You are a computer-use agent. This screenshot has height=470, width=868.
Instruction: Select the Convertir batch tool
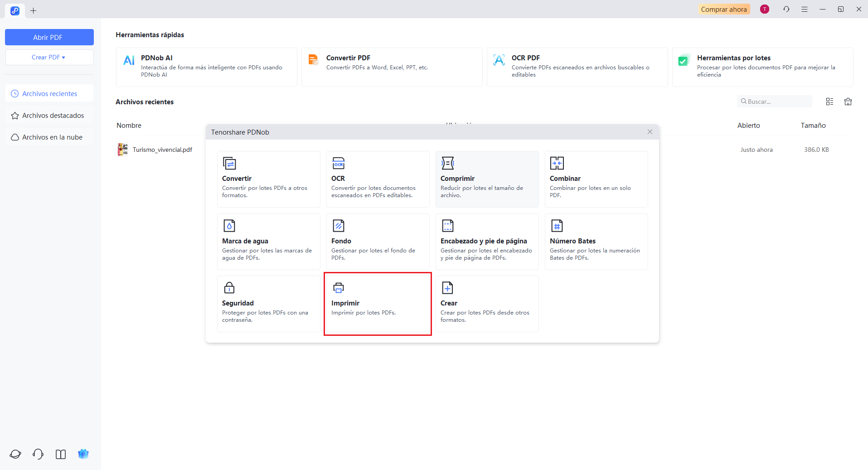click(x=268, y=179)
